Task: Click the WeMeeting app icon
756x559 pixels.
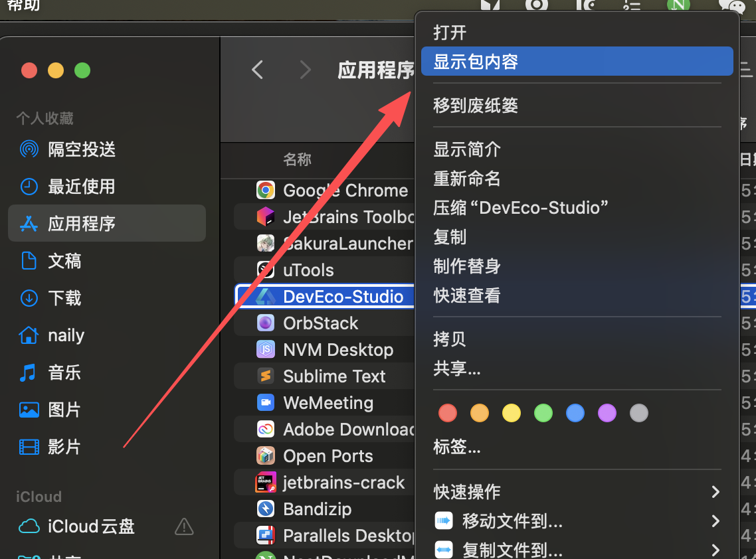Action: click(266, 403)
